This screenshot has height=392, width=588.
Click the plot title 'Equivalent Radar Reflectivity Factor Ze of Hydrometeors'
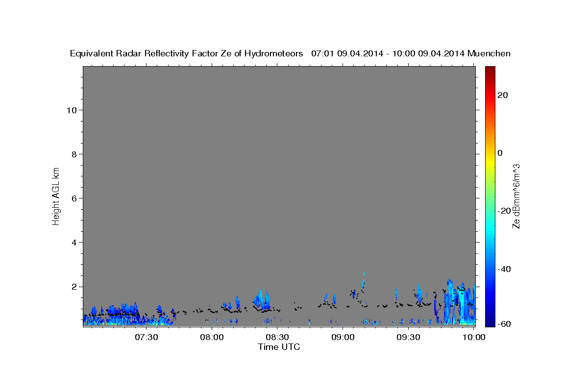[186, 53]
